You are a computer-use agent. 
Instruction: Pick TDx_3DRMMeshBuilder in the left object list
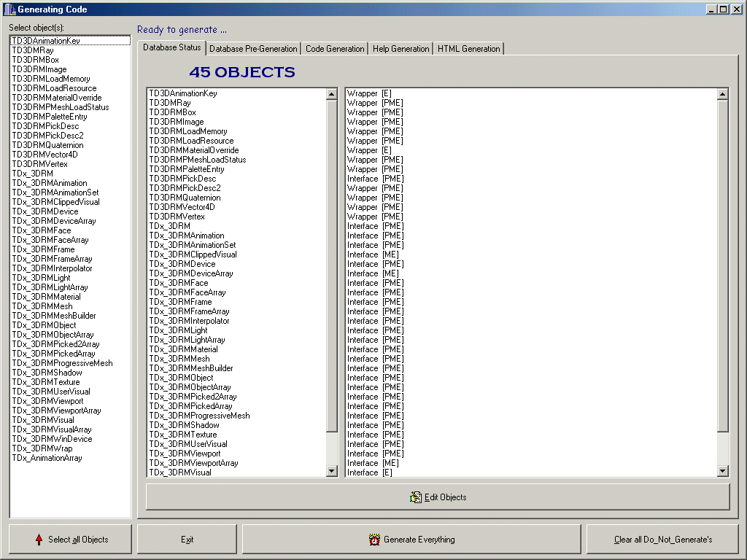53,316
